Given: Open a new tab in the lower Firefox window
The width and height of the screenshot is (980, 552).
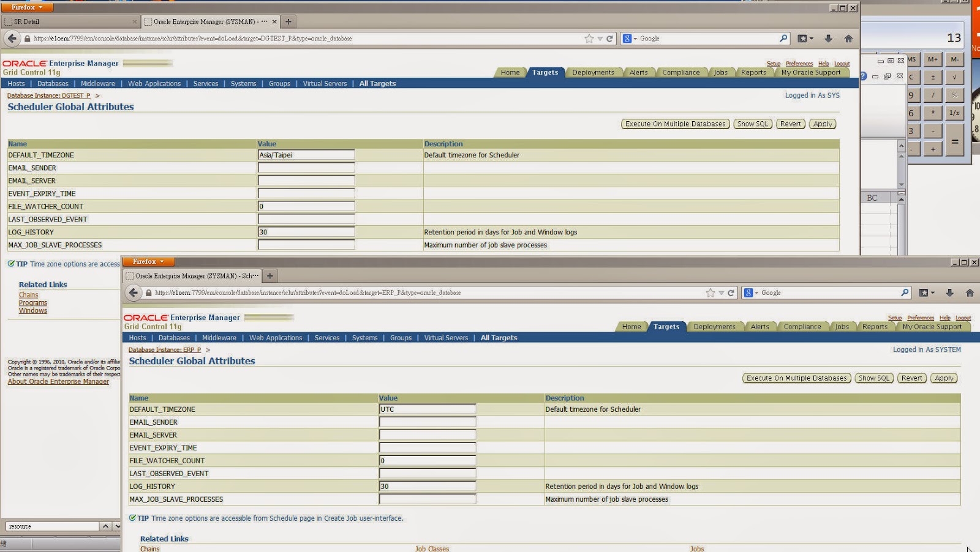Looking at the screenshot, I should pos(269,276).
